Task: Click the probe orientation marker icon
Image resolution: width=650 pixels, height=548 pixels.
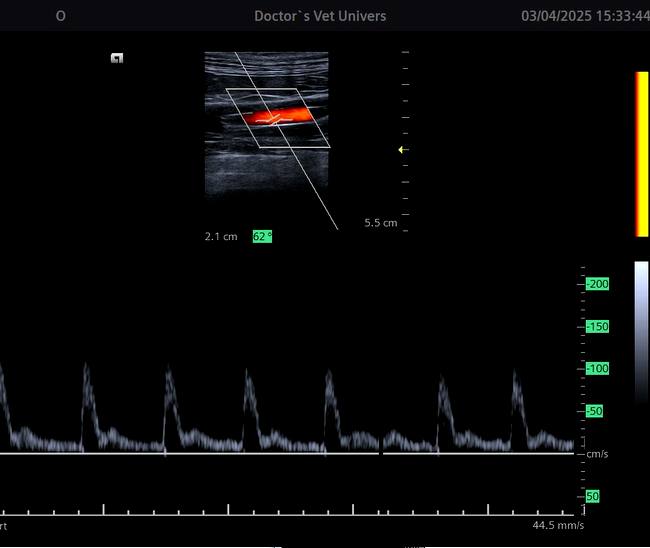Action: [117, 59]
